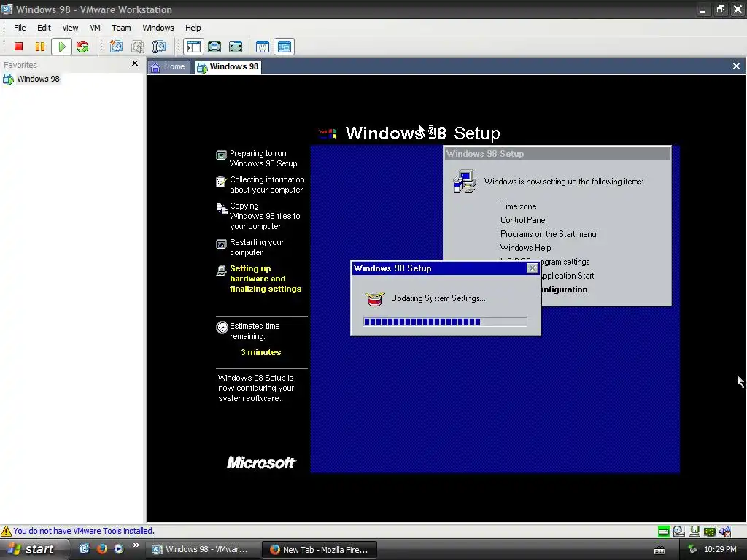Open the Windows menu
Image resolution: width=747 pixels, height=560 pixels.
tap(158, 28)
